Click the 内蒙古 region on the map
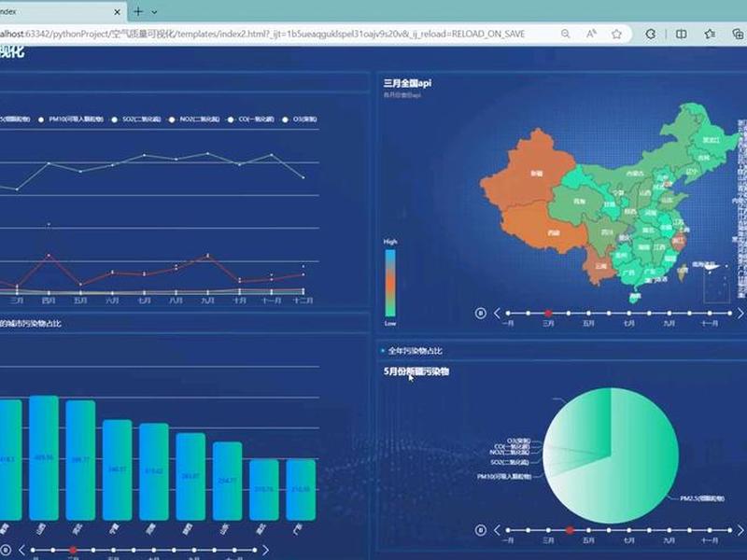The width and height of the screenshot is (747, 560). pos(635,174)
